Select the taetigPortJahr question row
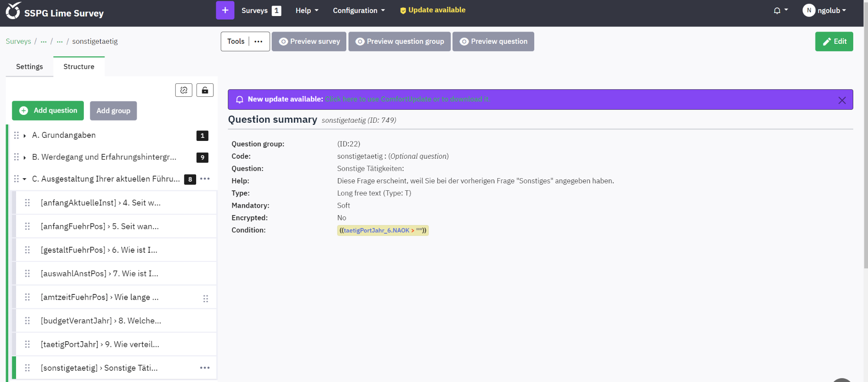868x382 pixels. (116, 344)
